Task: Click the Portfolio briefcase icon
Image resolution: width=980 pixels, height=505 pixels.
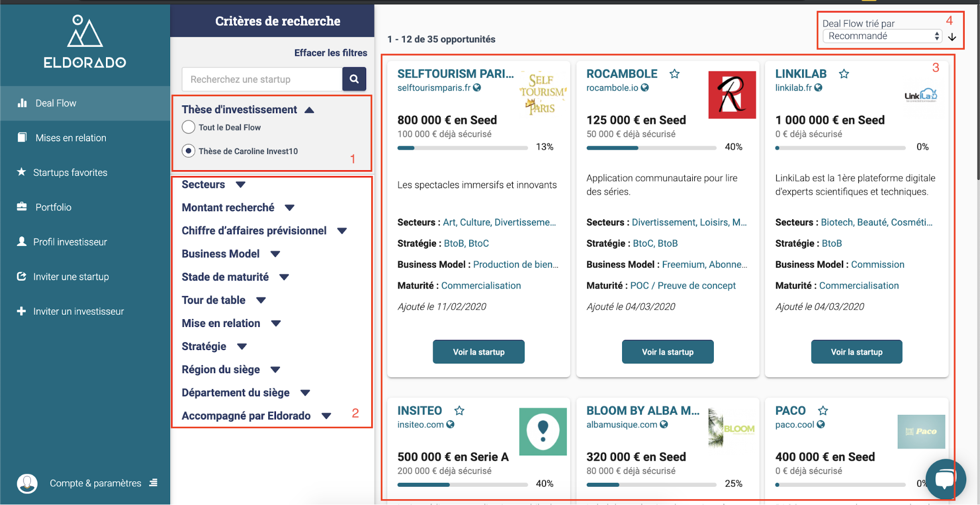Action: [x=22, y=206]
